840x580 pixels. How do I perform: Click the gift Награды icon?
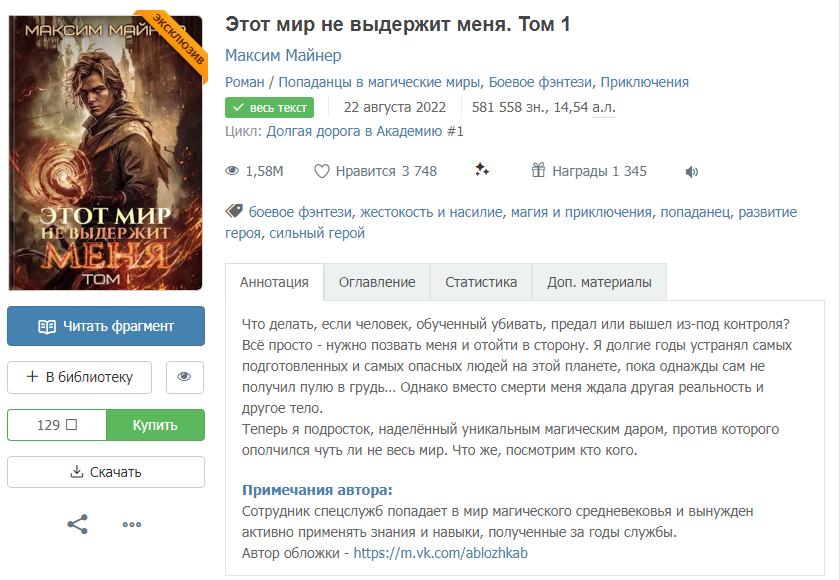click(538, 170)
